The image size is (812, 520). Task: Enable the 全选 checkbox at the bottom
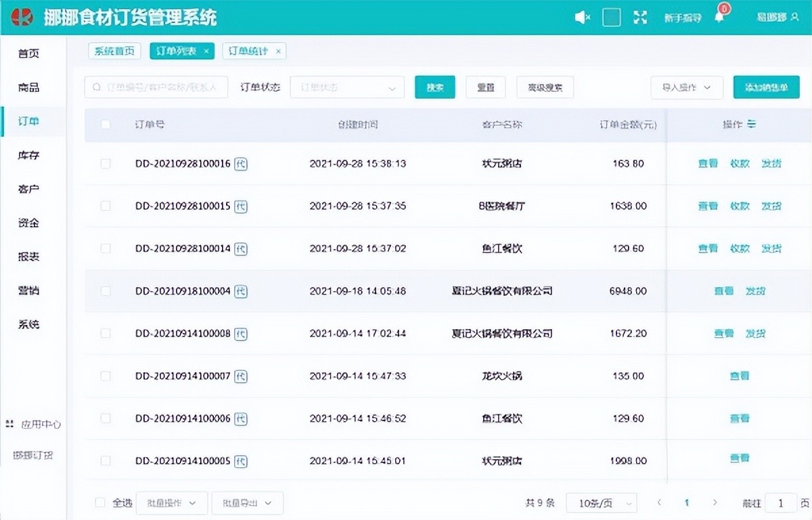click(100, 502)
